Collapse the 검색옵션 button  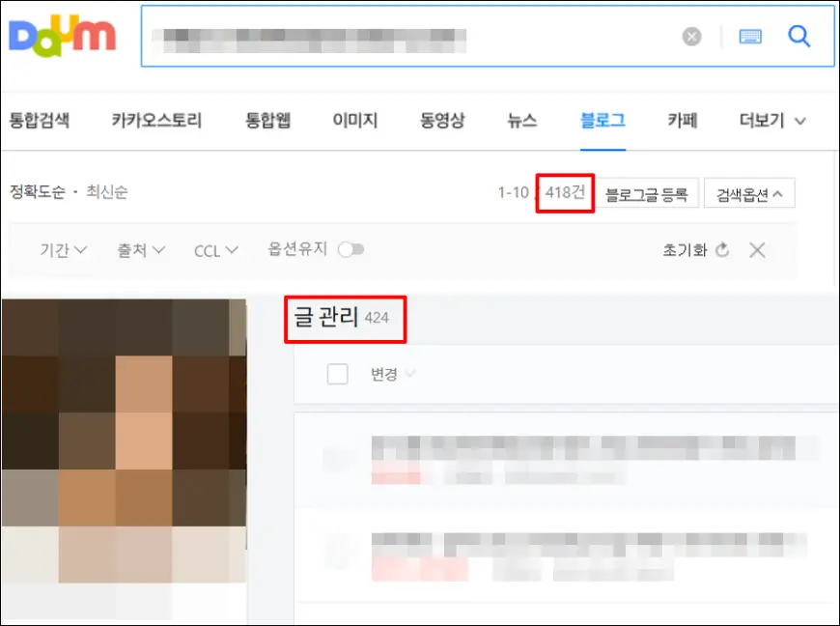click(749, 193)
